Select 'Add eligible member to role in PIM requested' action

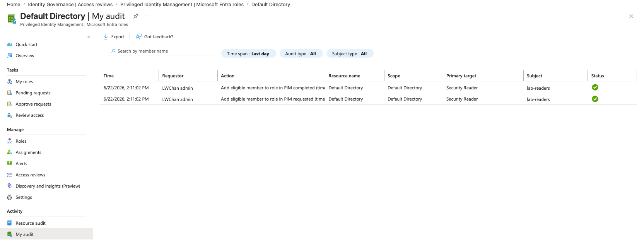[273, 99]
